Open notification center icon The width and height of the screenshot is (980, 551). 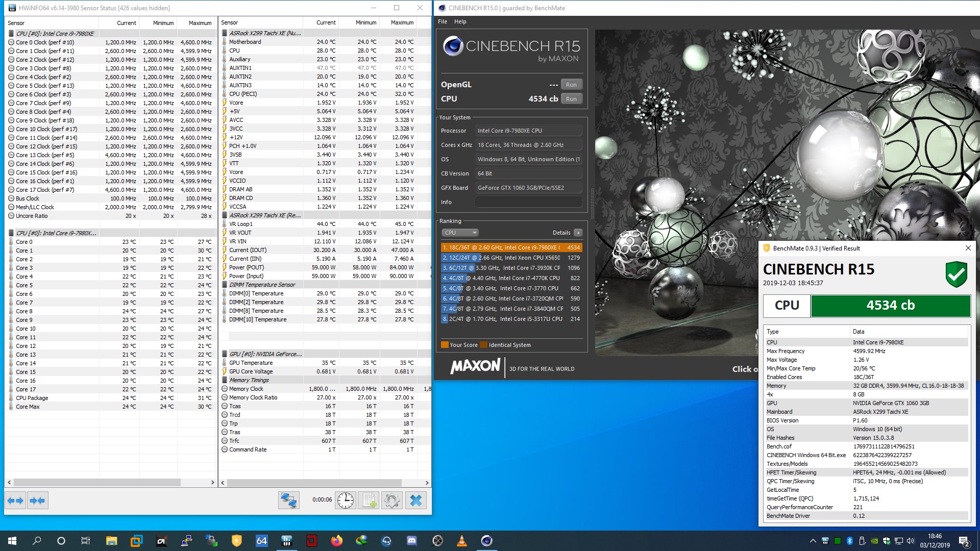pyautogui.click(x=964, y=541)
